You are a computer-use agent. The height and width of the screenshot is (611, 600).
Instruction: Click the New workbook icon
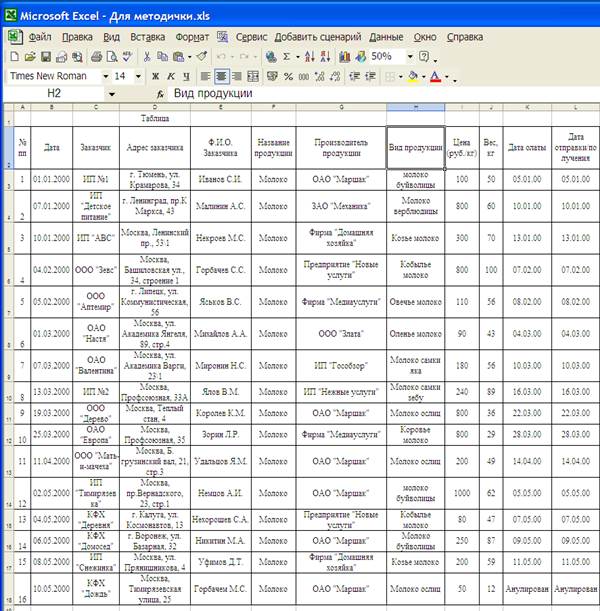coord(14,57)
